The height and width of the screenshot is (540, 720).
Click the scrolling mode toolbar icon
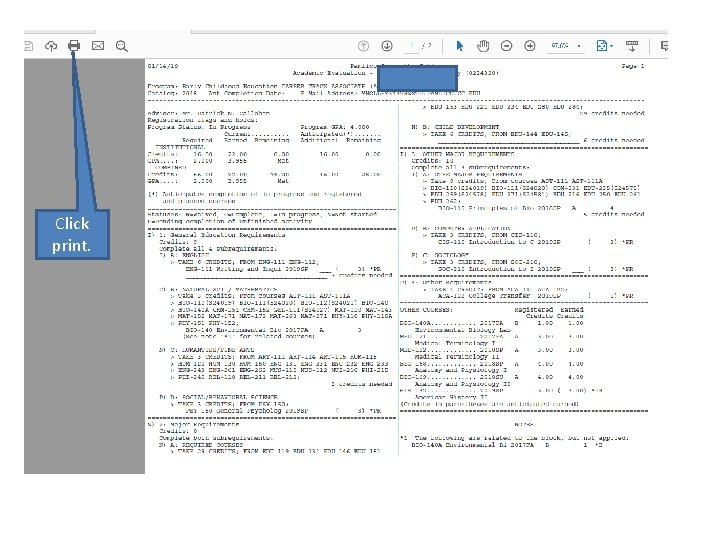tap(632, 45)
